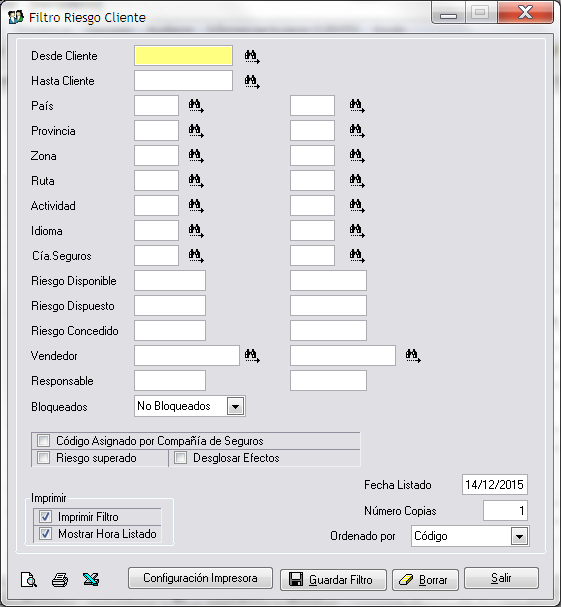
Task: Click the printer icon
Action: (60, 580)
